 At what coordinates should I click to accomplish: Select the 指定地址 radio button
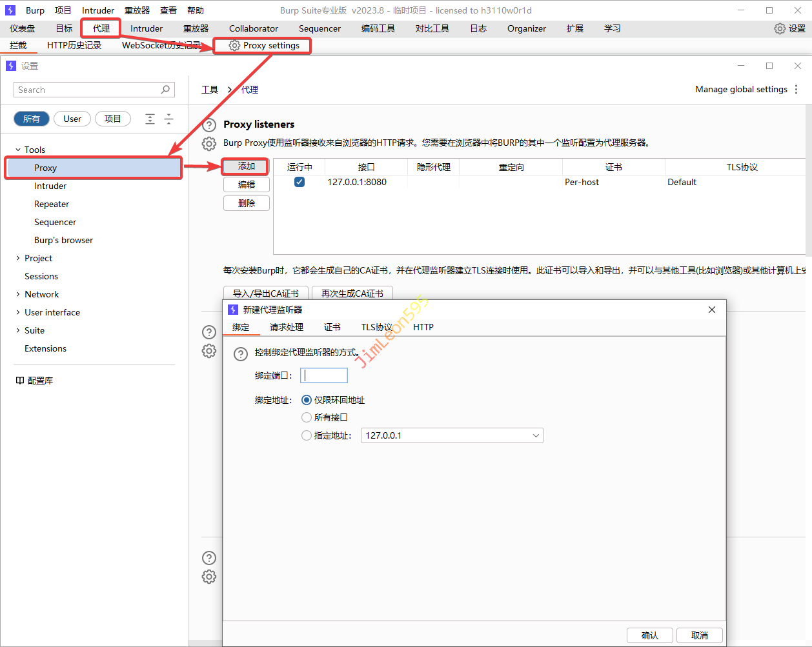tap(307, 435)
